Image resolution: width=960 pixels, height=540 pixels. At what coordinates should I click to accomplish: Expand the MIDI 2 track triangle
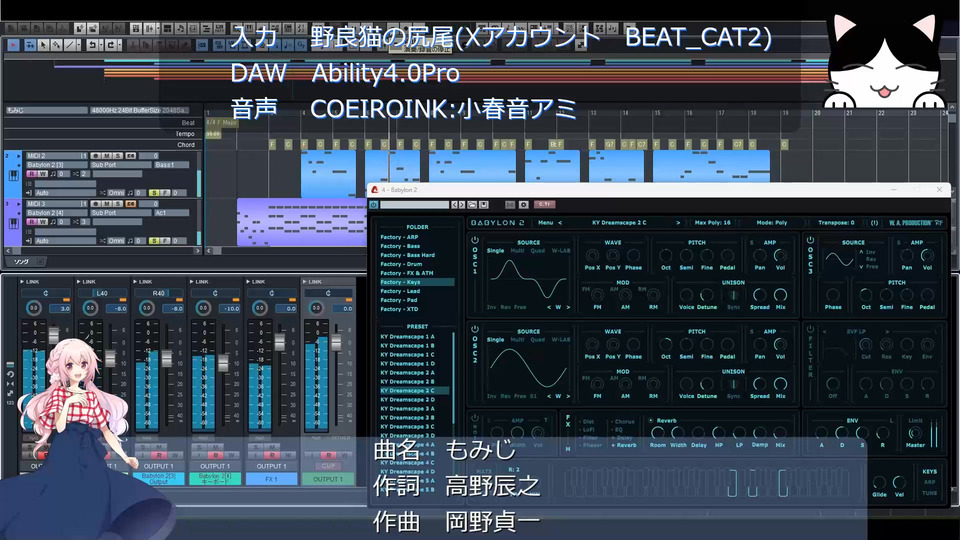point(18,156)
